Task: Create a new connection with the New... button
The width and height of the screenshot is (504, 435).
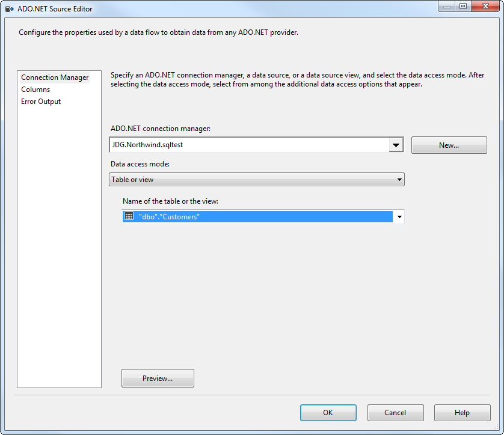Action: 449,145
